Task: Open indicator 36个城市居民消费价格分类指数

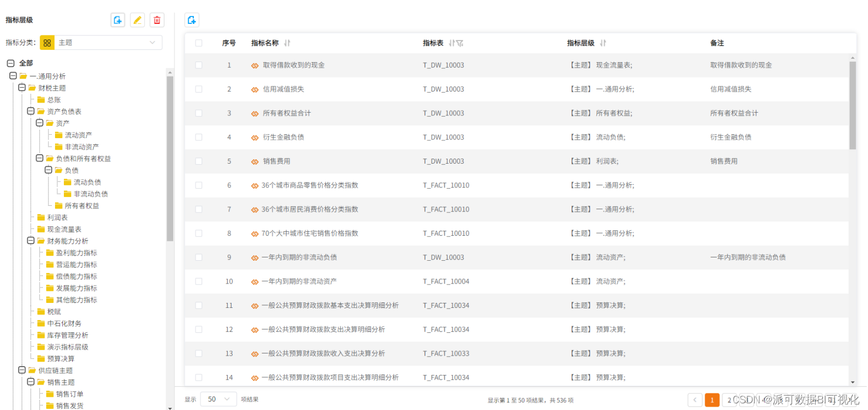Action: (310, 209)
